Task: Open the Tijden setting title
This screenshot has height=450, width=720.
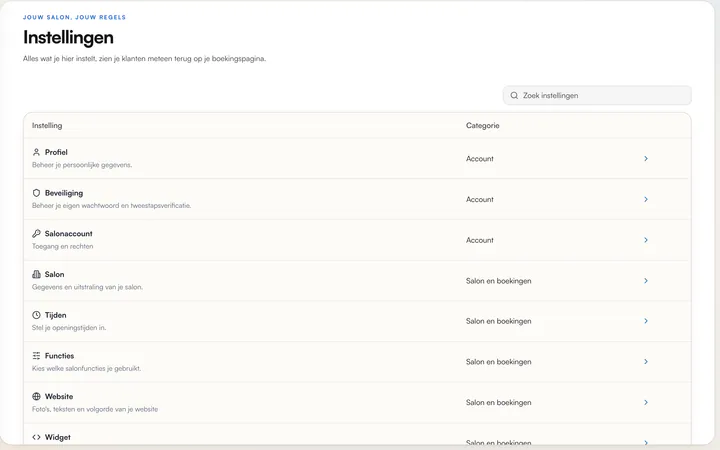Action: tap(56, 315)
